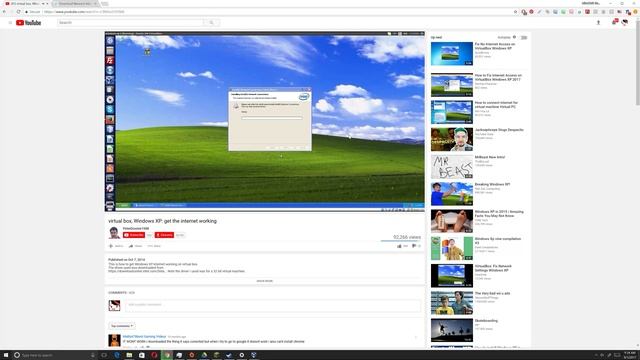Reload the page in the browser

18,12
